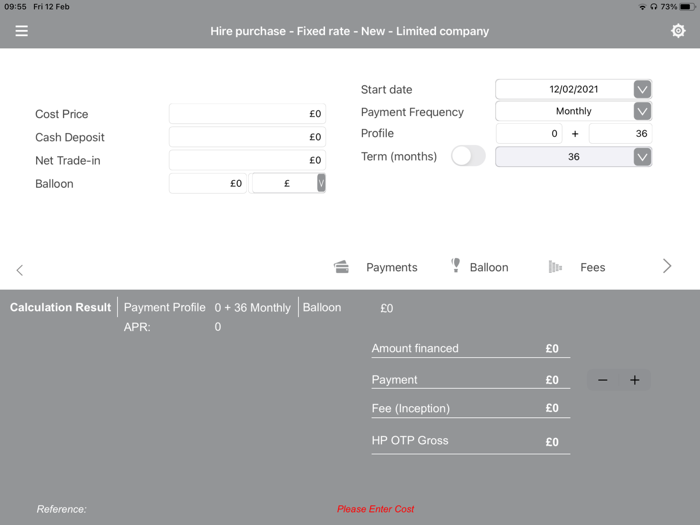The image size is (700, 525).
Task: Go to next section with right chevron
Action: [x=667, y=266]
